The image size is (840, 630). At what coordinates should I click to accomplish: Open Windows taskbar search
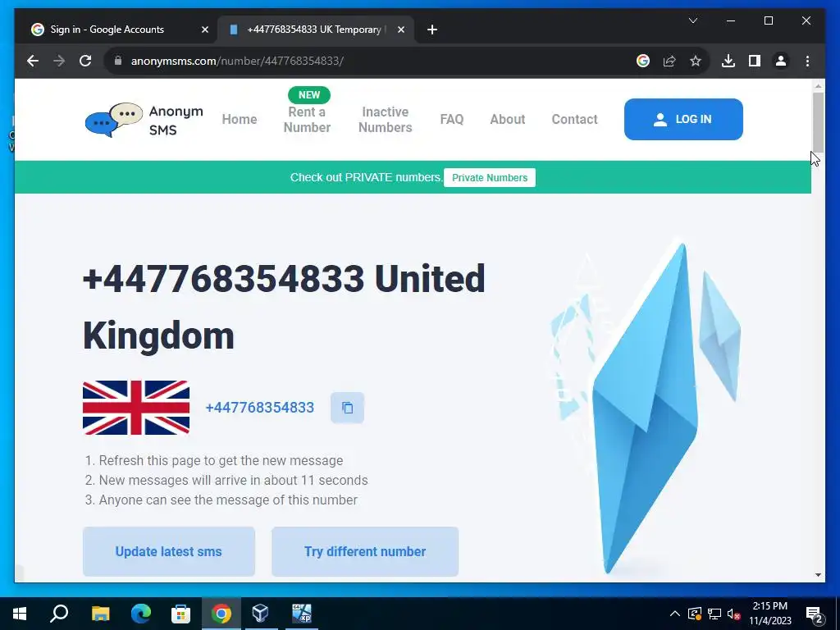pyautogui.click(x=59, y=614)
